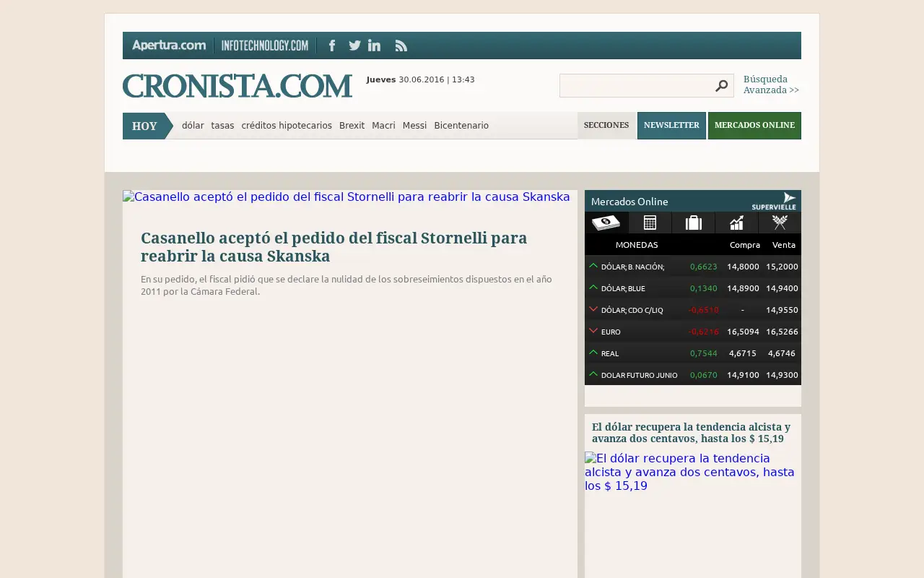Screen dimensions: 924x578
Task: Open the Macri topic
Action: point(383,126)
